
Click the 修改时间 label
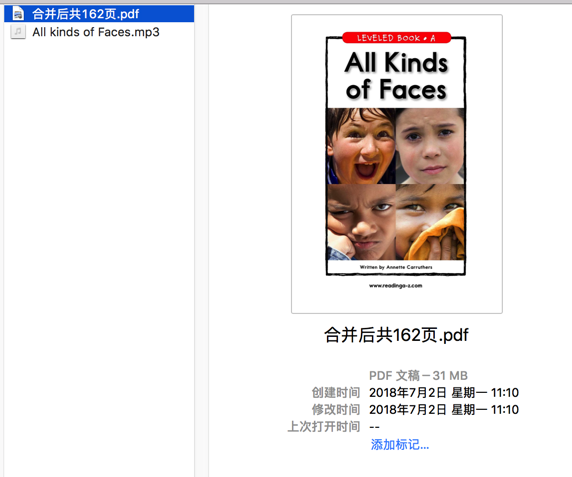click(336, 410)
